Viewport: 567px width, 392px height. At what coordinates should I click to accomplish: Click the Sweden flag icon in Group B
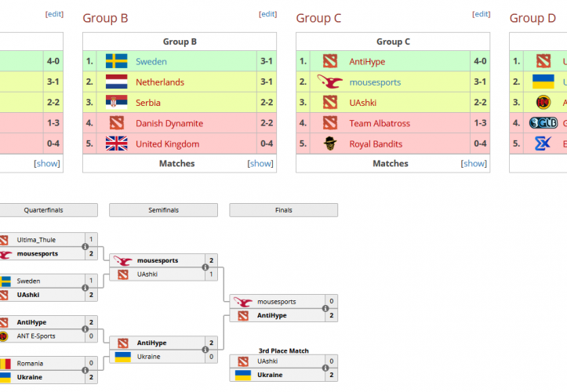point(117,61)
